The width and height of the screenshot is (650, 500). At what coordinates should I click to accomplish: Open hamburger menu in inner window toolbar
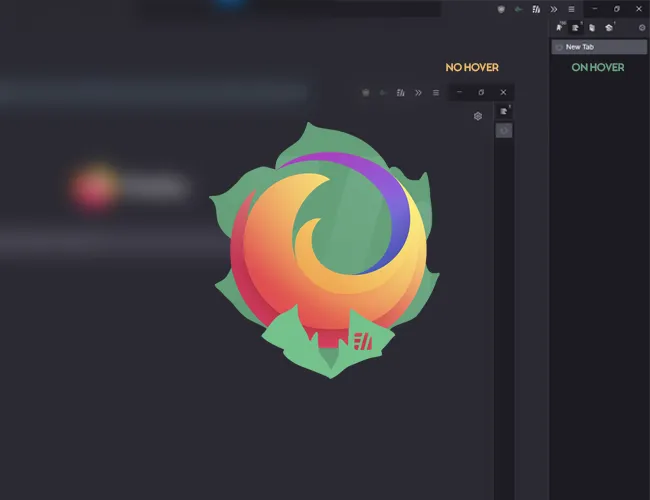436,92
